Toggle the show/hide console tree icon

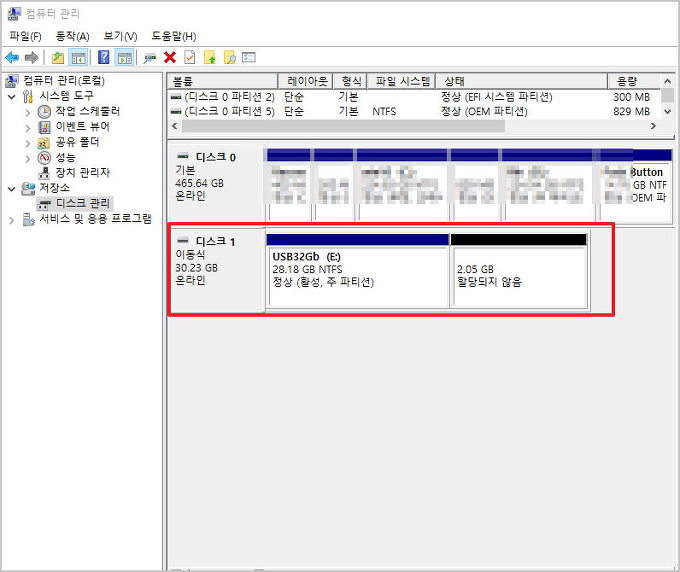pos(78,58)
